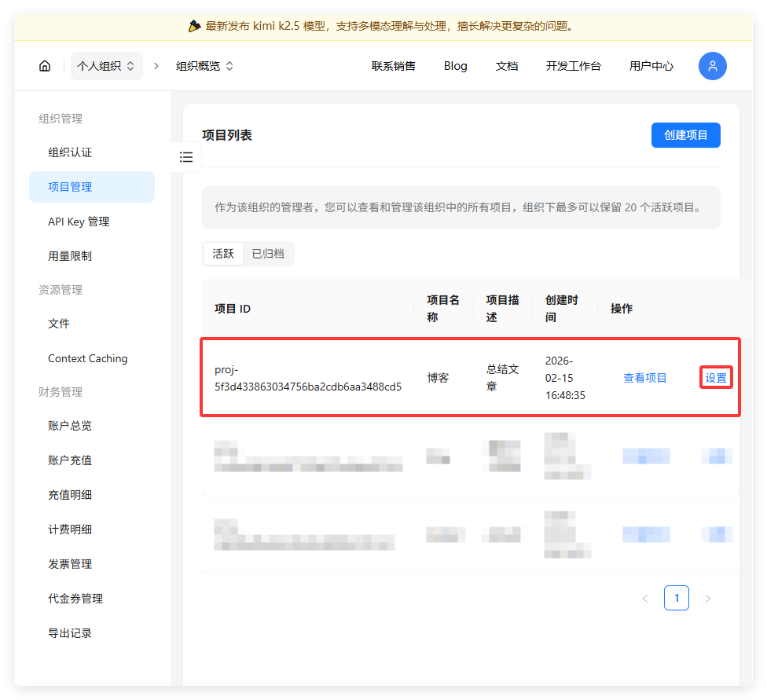The height and width of the screenshot is (700, 767).
Task: Go to API Key 管理 in sidebar
Action: coord(79,222)
